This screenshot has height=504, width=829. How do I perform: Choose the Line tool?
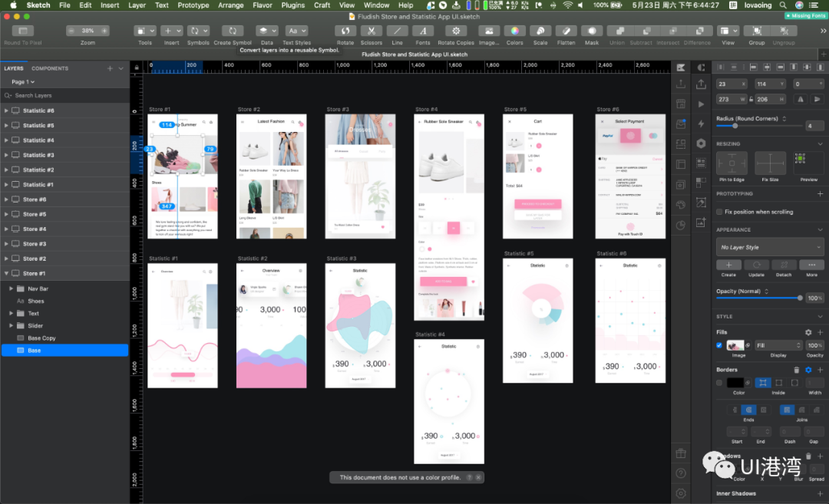tap(397, 31)
